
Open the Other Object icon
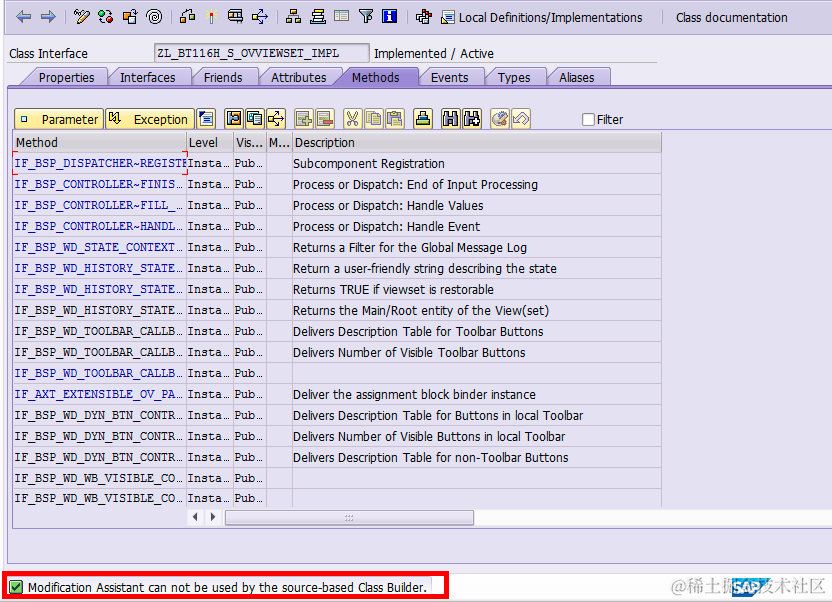pyautogui.click(x=130, y=17)
